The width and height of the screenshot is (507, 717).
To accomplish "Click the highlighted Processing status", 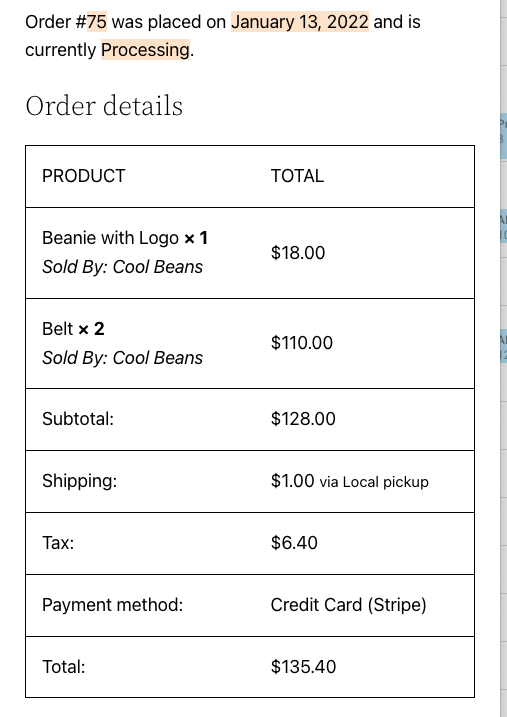I will 145,50.
